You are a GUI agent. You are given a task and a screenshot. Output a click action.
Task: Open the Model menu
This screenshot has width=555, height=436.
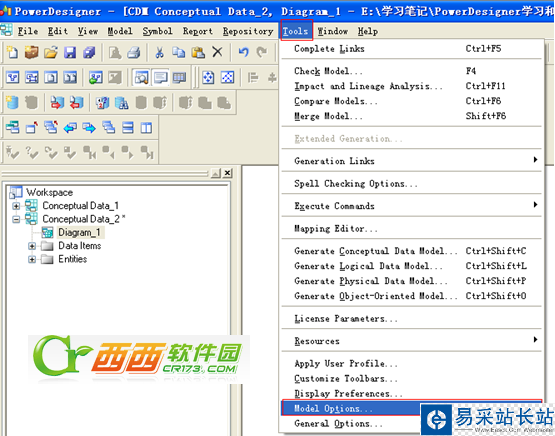(120, 31)
